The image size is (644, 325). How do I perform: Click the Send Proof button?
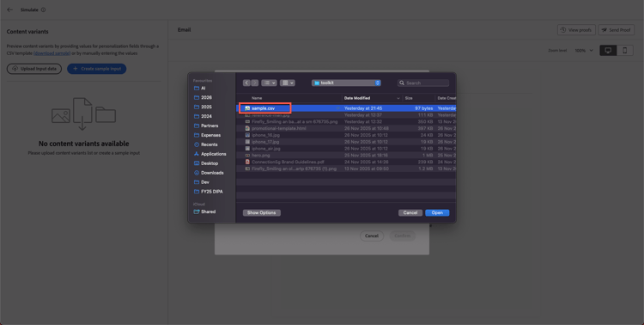(616, 30)
